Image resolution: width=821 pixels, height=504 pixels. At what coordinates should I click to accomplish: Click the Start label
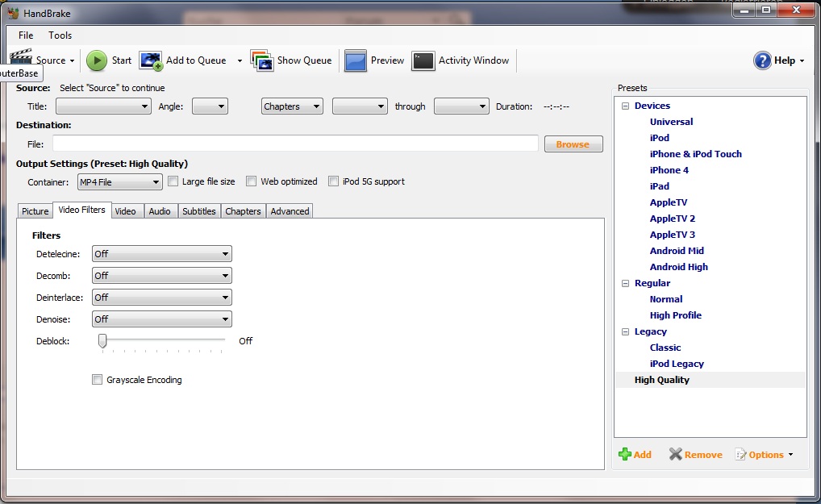coord(122,60)
